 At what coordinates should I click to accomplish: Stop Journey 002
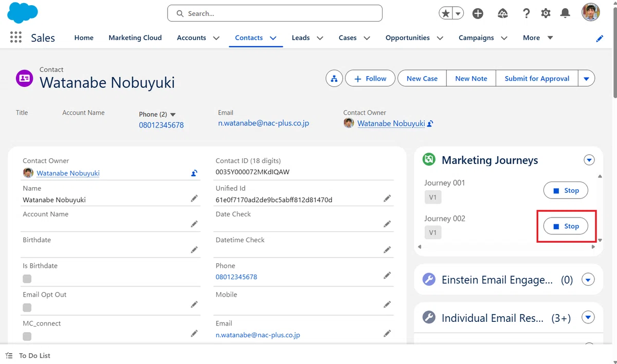point(566,226)
